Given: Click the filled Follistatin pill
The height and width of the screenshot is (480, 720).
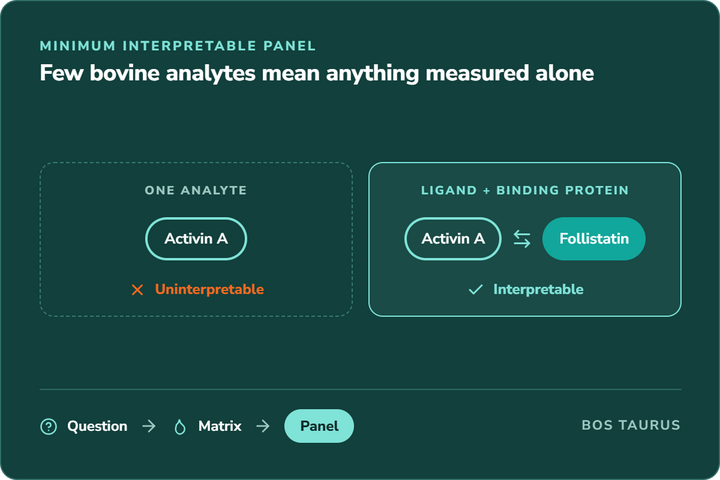Looking at the screenshot, I should coord(594,239).
